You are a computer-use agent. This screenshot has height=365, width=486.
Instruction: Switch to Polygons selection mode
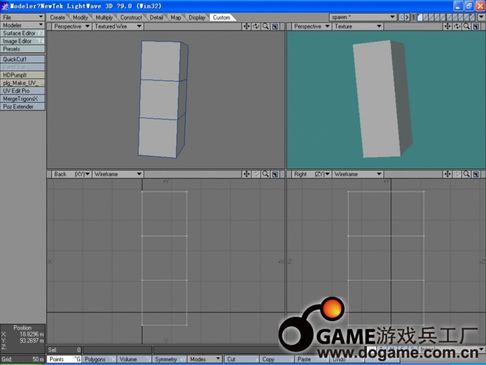point(99,359)
